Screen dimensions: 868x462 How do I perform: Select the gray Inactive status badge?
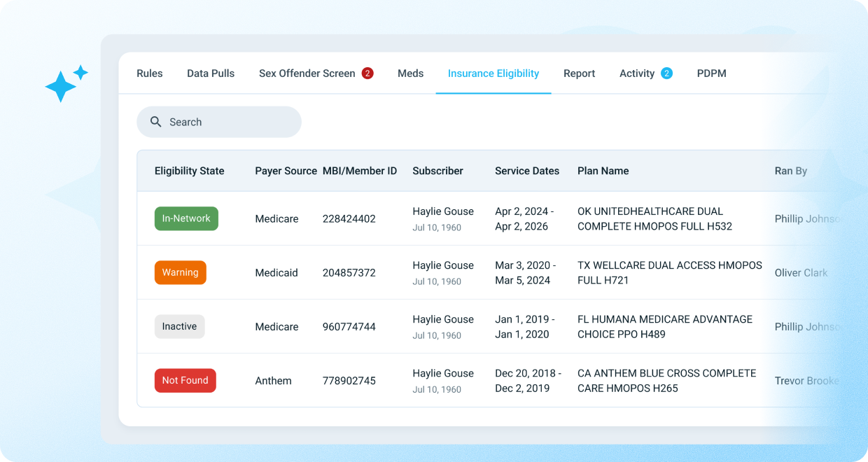179,326
